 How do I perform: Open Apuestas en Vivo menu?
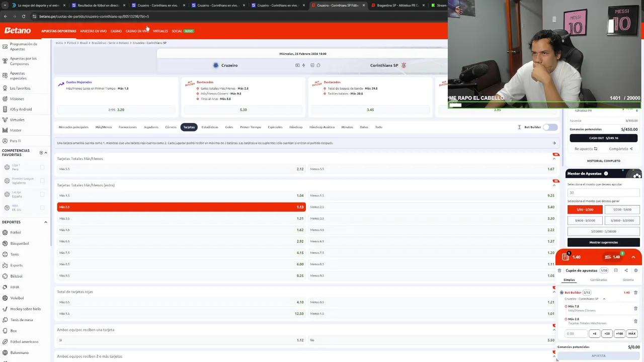93,31
